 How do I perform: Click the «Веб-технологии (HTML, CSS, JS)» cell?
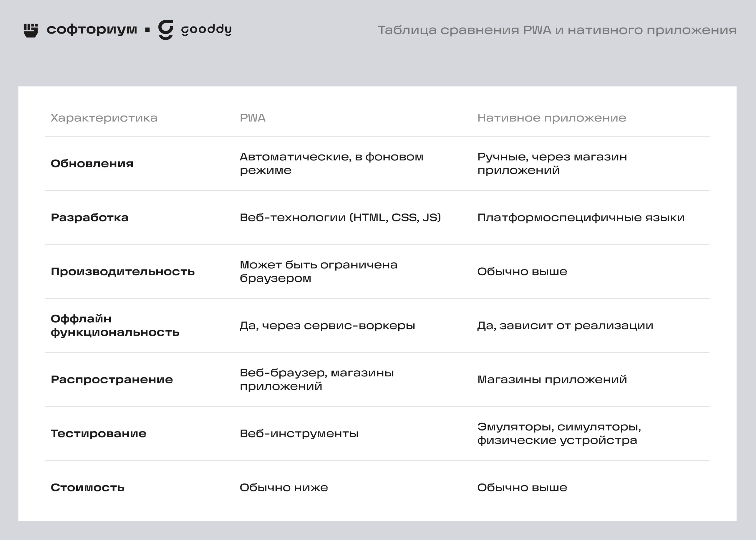click(x=340, y=217)
